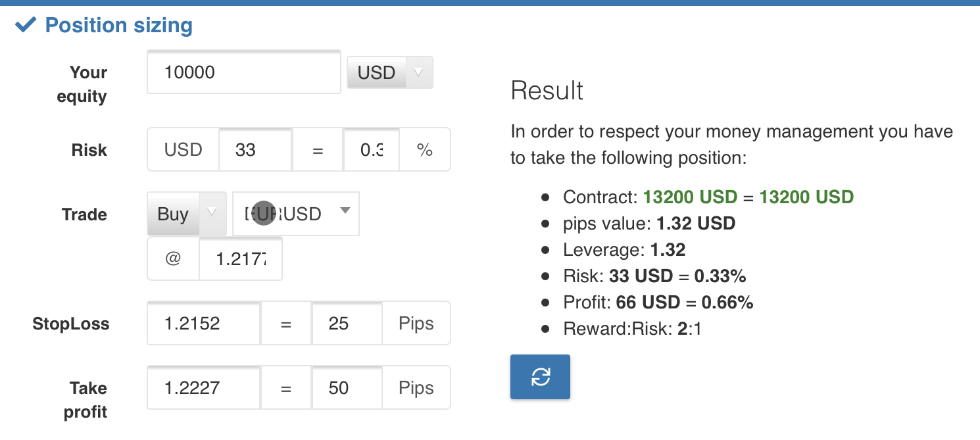Click the @ symbol next to entry price
Image resolution: width=980 pixels, height=440 pixels.
pos(173,259)
